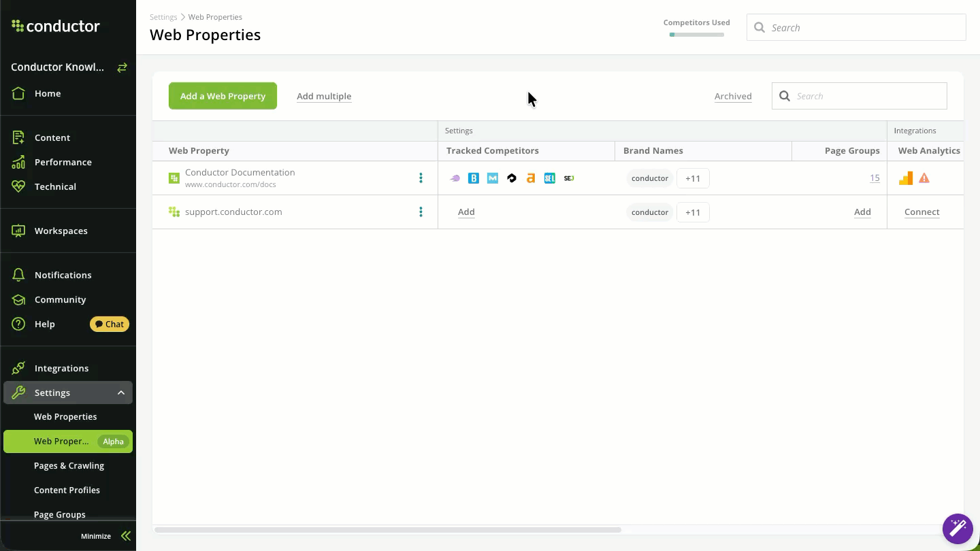This screenshot has height=551, width=980.
Task: Click the Conductor Documentation green favicon
Action: click(x=174, y=178)
